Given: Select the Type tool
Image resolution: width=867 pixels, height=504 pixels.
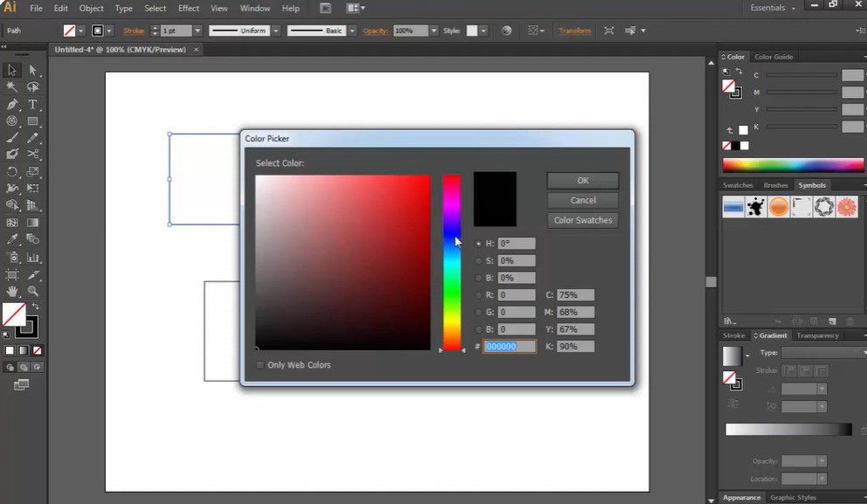Looking at the screenshot, I should (x=32, y=104).
